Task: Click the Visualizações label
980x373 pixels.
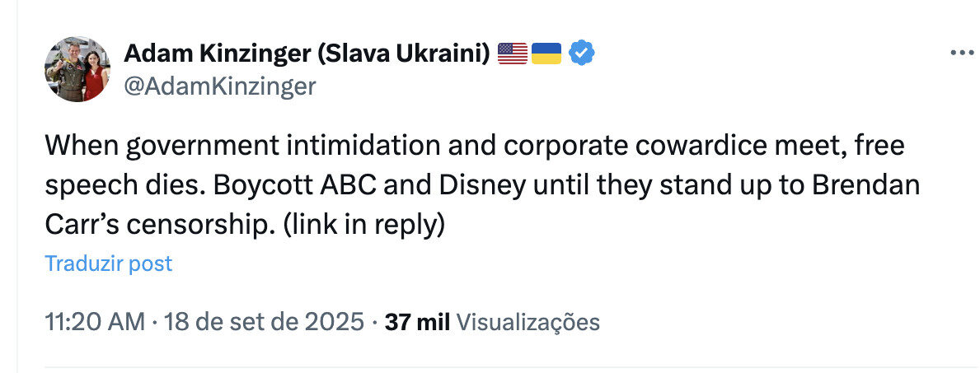Action: [x=528, y=322]
